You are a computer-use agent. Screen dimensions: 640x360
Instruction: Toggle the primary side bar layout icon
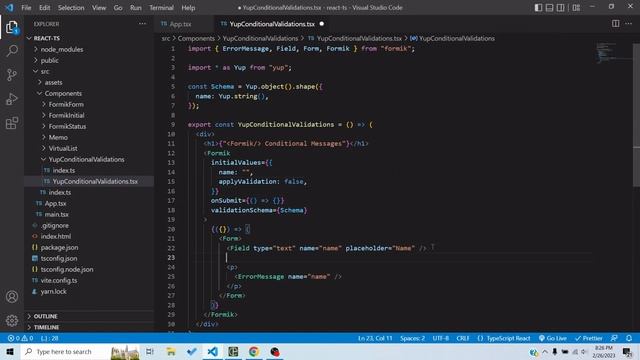(x=538, y=7)
